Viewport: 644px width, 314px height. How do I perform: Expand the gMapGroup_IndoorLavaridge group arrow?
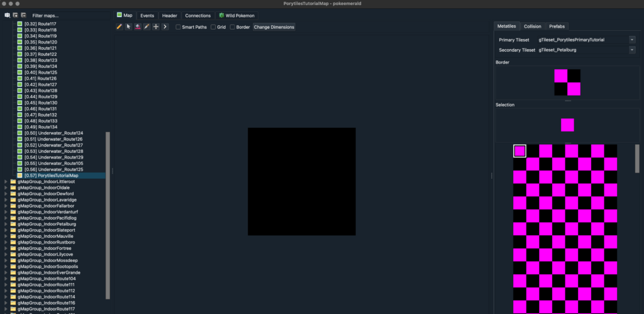coord(6,199)
